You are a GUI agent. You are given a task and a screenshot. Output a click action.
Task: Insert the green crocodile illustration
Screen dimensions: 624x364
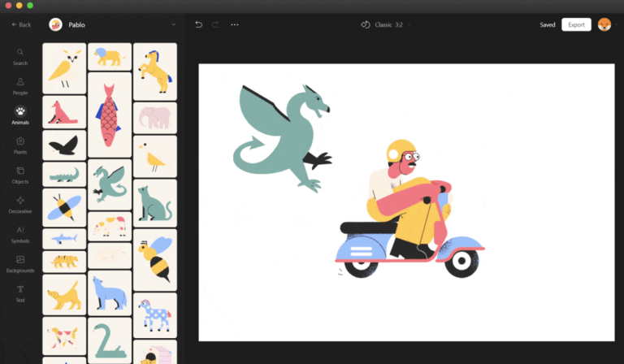point(64,174)
